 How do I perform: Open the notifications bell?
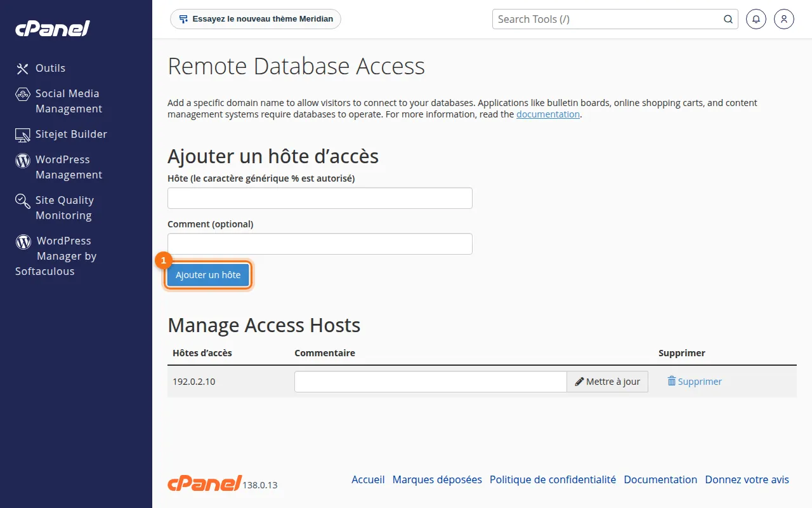[x=756, y=19]
